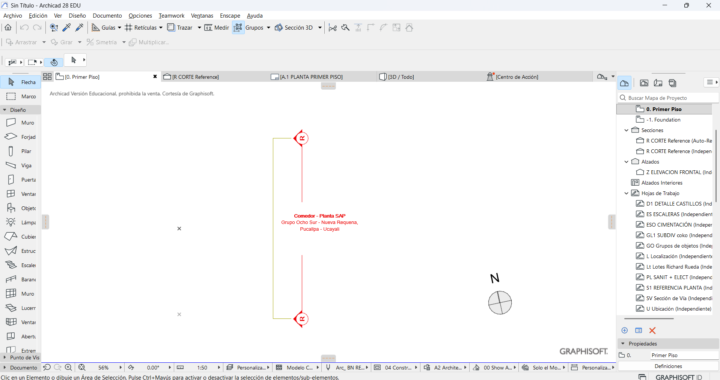Image resolution: width=720 pixels, height=380 pixels.
Task: Open the Retículas dropdown arrow
Action: coord(161,28)
